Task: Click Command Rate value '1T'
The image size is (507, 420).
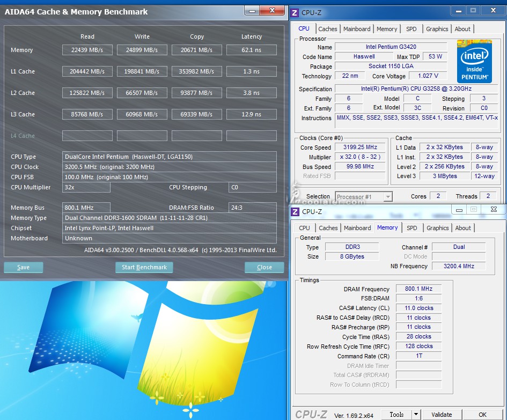Action: click(418, 356)
